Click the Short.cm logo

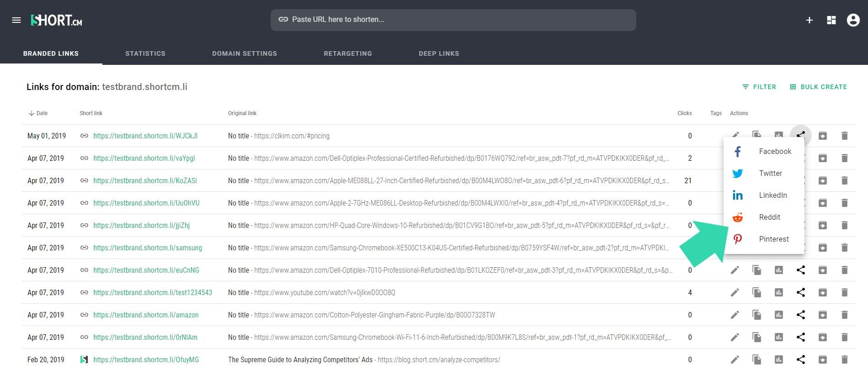[x=56, y=20]
